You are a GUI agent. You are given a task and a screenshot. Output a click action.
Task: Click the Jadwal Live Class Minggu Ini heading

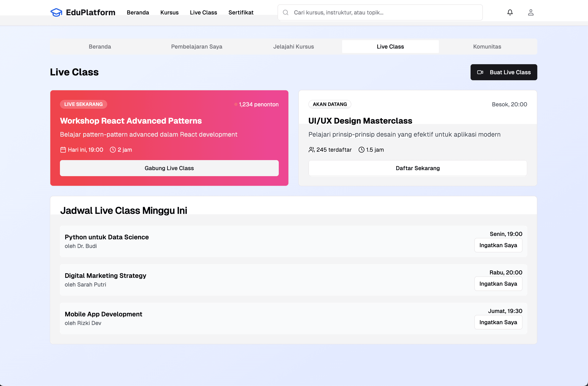[x=123, y=211]
